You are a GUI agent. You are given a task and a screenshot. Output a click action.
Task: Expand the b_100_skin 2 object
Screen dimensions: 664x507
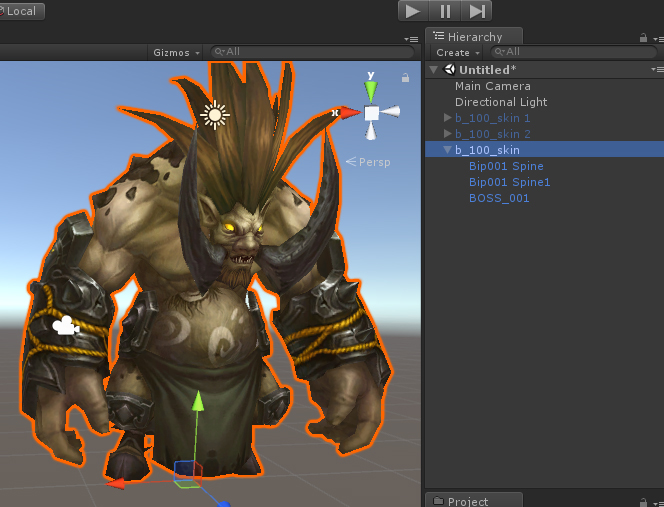(448, 134)
